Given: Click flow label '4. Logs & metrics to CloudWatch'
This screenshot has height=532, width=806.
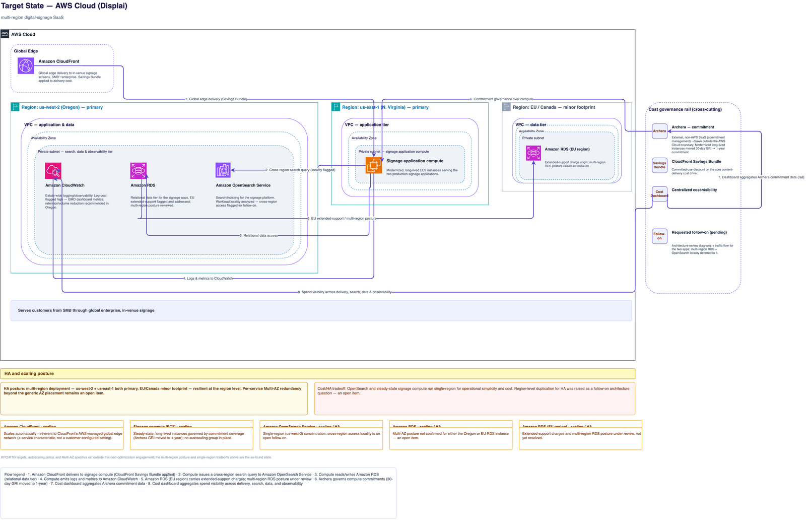Looking at the screenshot, I should [x=208, y=279].
